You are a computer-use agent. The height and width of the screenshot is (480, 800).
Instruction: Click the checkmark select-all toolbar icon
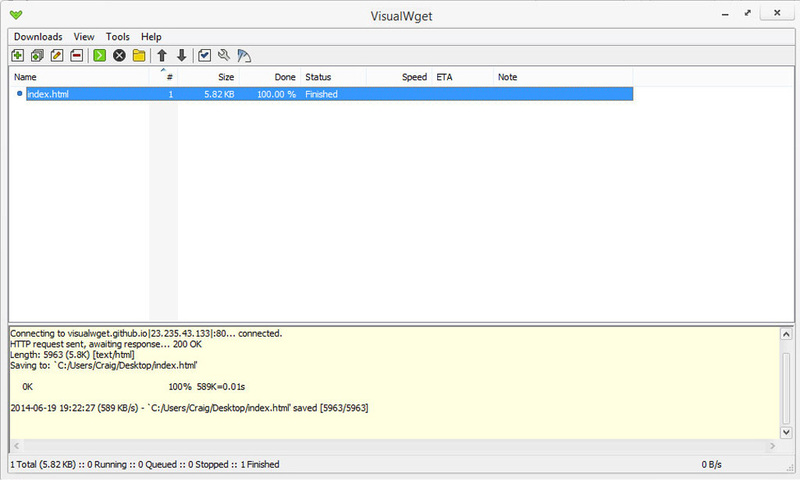tap(205, 55)
